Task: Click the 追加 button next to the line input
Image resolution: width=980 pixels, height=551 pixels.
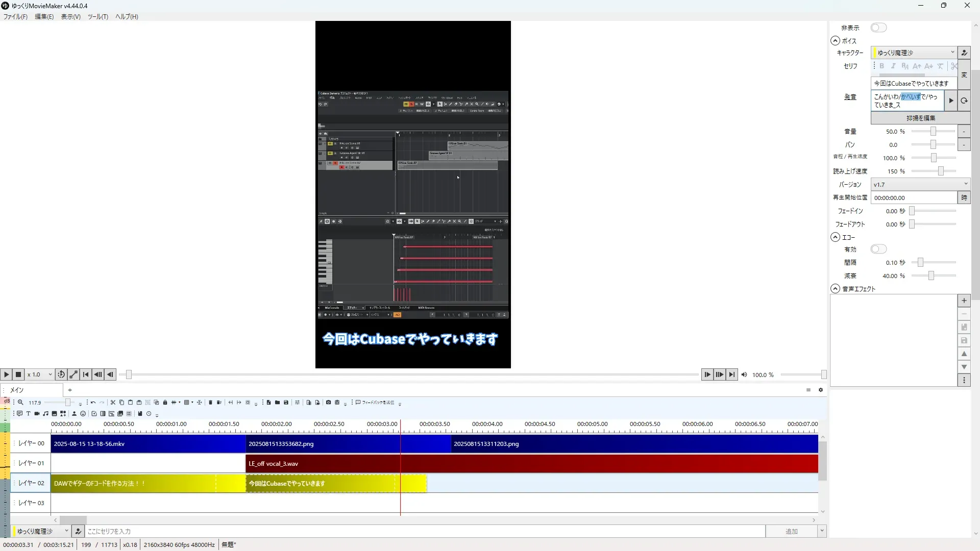Action: point(791,531)
